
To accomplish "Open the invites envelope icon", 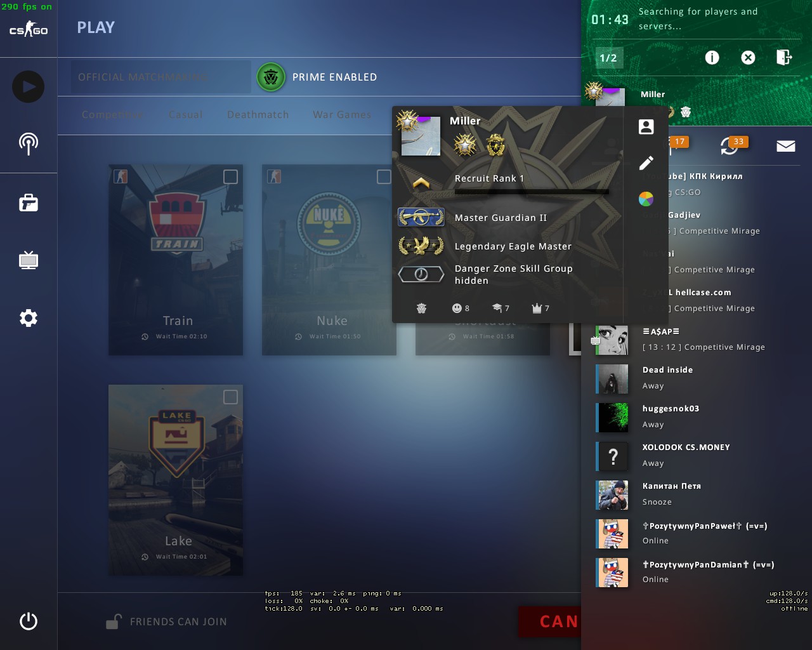I will (x=786, y=147).
